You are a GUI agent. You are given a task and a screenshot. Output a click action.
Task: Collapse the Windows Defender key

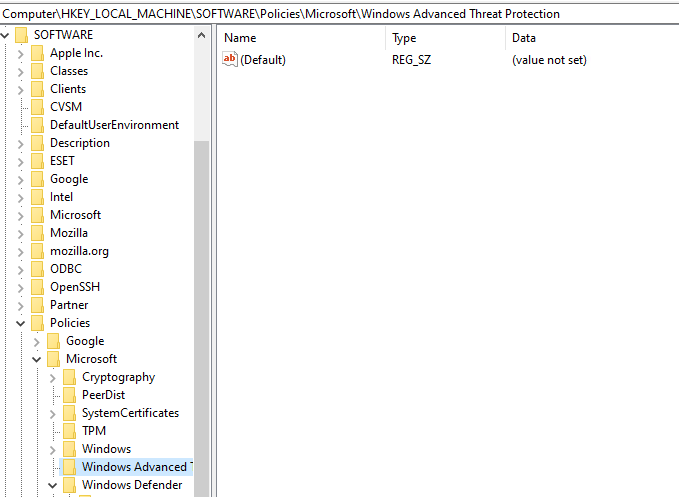(x=53, y=485)
